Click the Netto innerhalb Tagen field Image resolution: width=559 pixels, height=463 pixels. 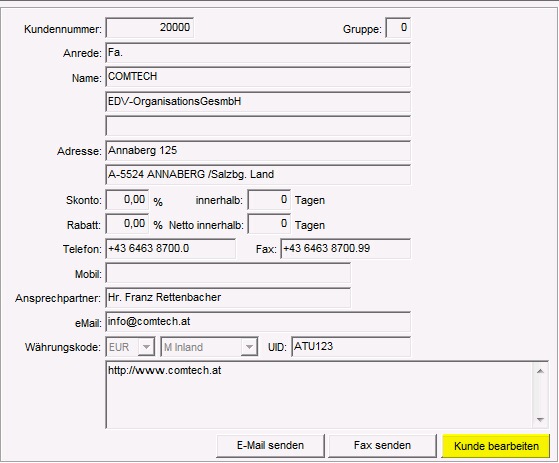point(269,224)
